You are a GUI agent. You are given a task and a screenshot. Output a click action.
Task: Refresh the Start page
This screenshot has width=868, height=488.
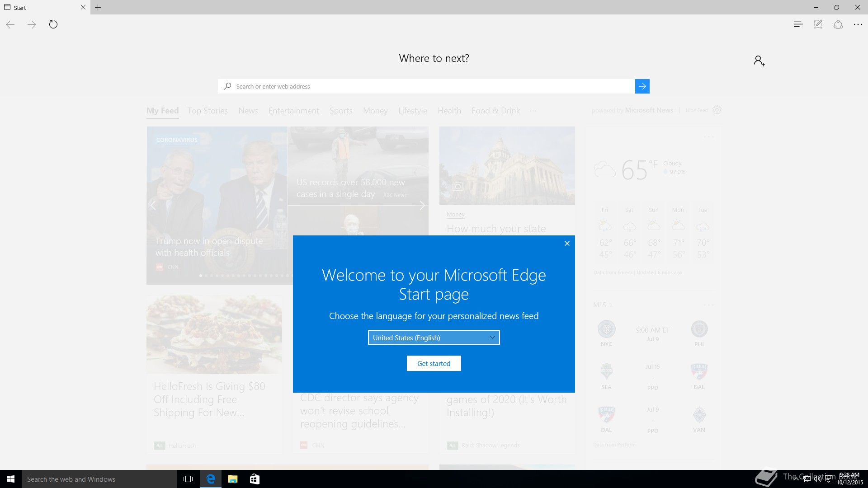[53, 24]
